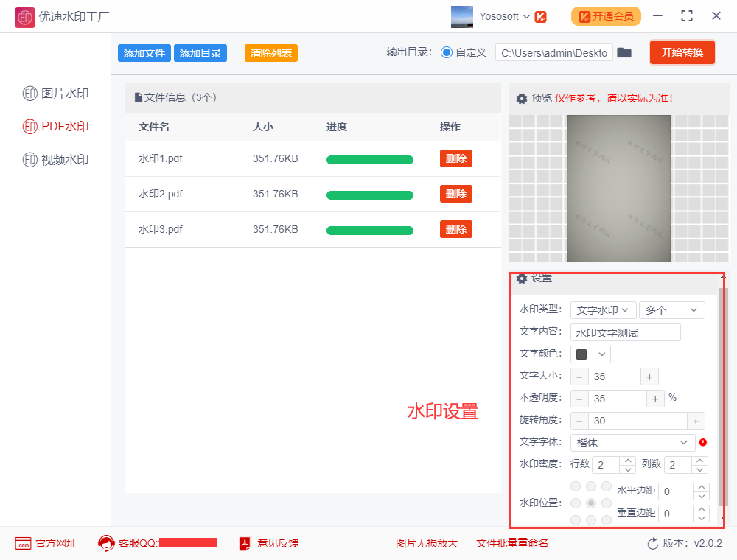This screenshot has height=560, width=737.
Task: Open the 文字水印 type dropdown
Action: tap(603, 310)
